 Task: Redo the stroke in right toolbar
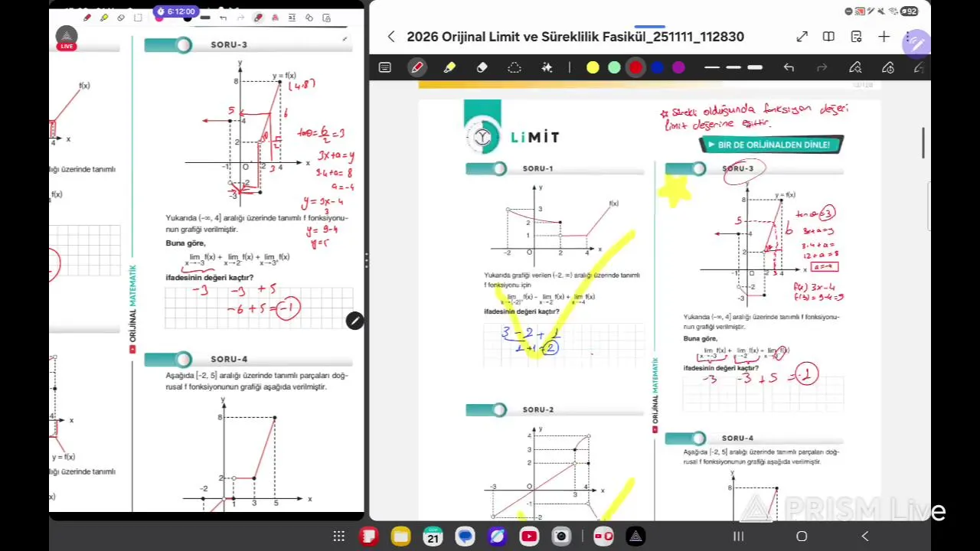822,67
